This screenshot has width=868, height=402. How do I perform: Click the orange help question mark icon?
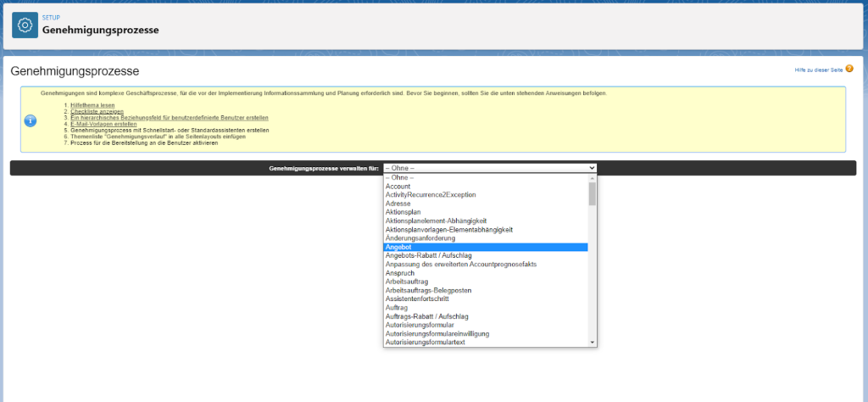849,69
